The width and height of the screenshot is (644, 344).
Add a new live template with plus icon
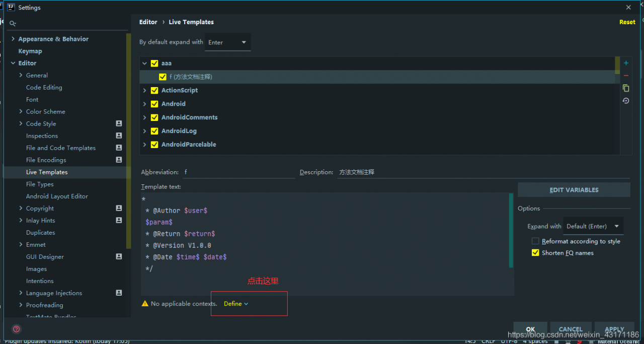626,63
